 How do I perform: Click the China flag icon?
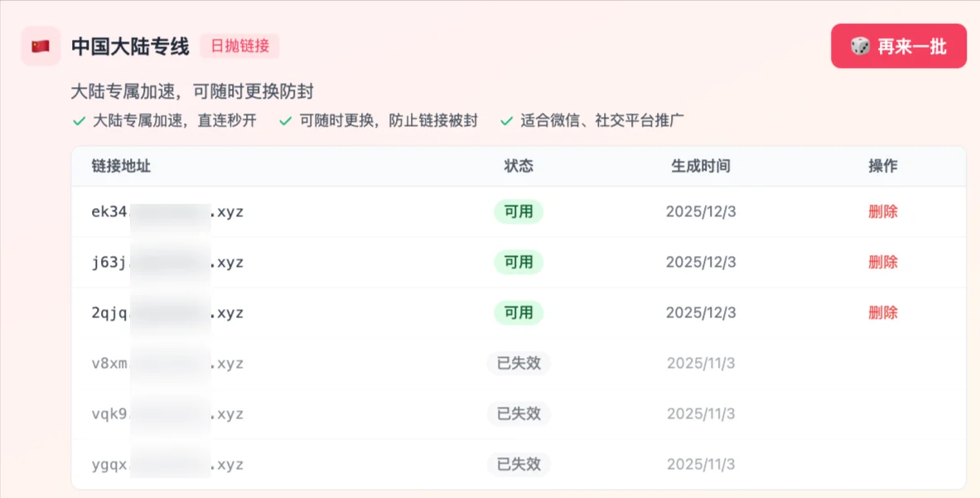(x=40, y=46)
